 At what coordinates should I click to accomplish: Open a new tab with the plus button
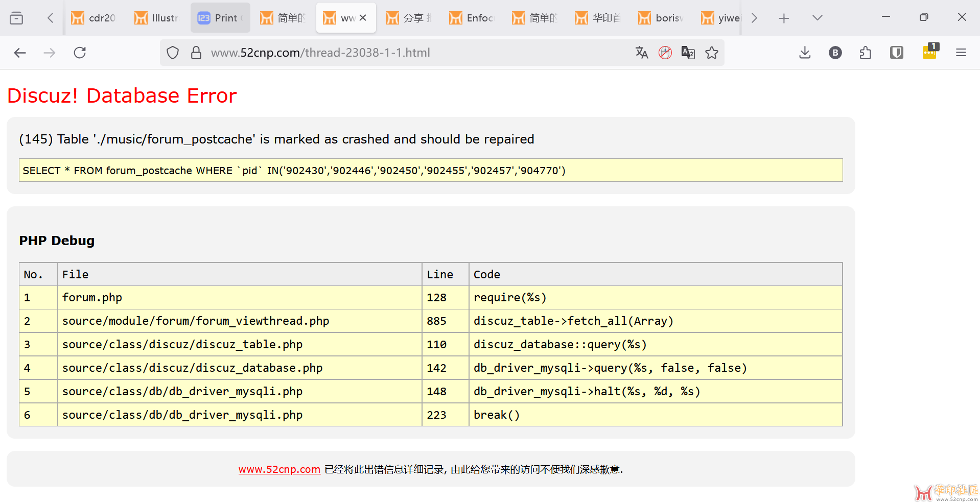[x=784, y=18]
